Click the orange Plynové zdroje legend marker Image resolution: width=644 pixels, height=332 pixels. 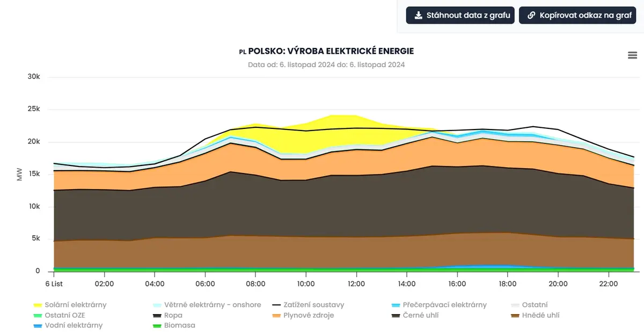pyautogui.click(x=277, y=315)
